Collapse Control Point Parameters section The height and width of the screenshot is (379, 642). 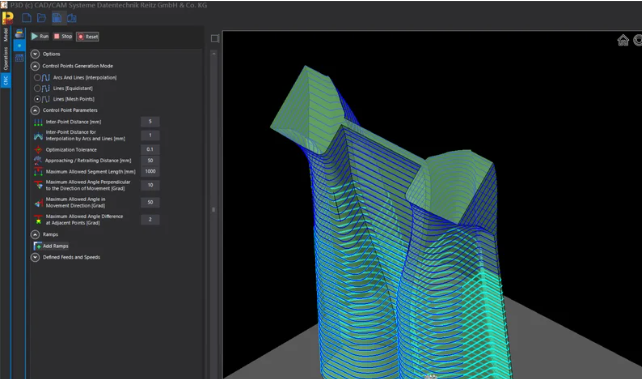pyautogui.click(x=35, y=110)
